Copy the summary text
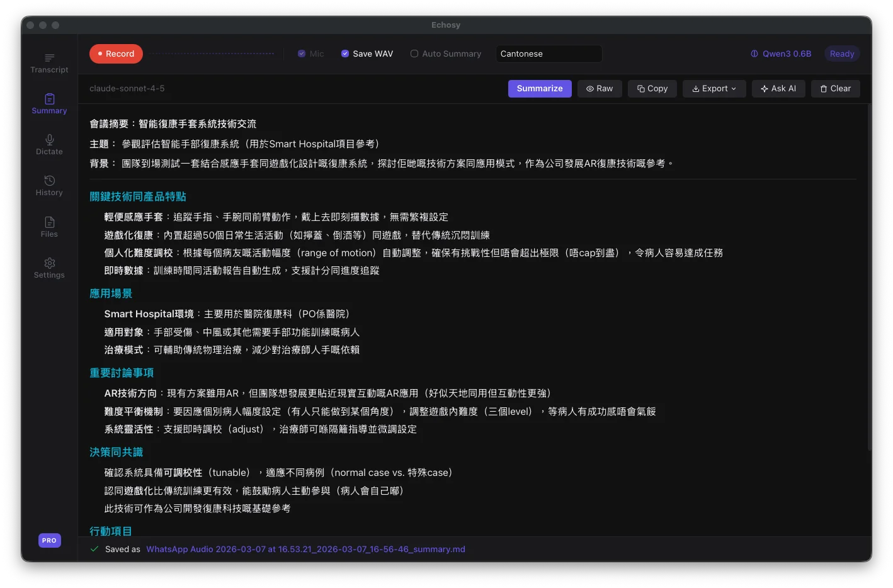Screen dimensions: 893x588 pos(652,88)
